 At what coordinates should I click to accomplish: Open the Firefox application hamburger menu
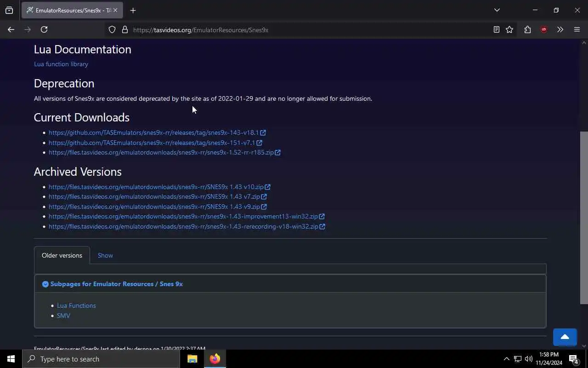(x=577, y=29)
